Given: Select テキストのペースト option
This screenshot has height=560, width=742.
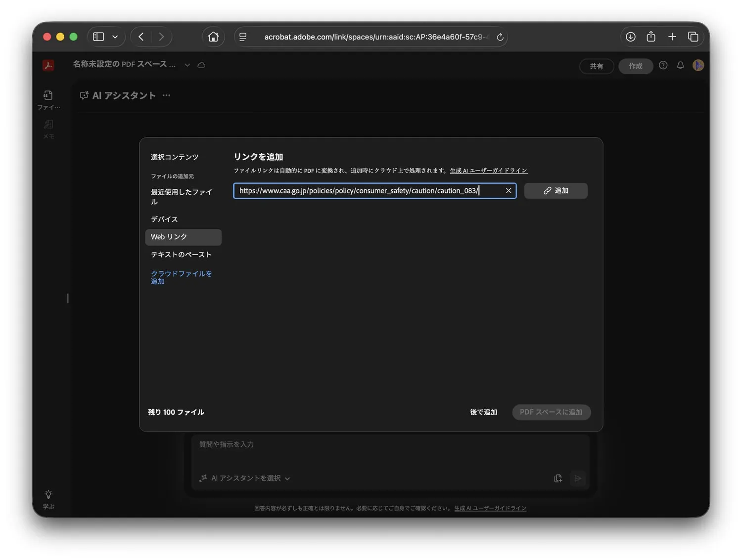Looking at the screenshot, I should click(x=181, y=255).
